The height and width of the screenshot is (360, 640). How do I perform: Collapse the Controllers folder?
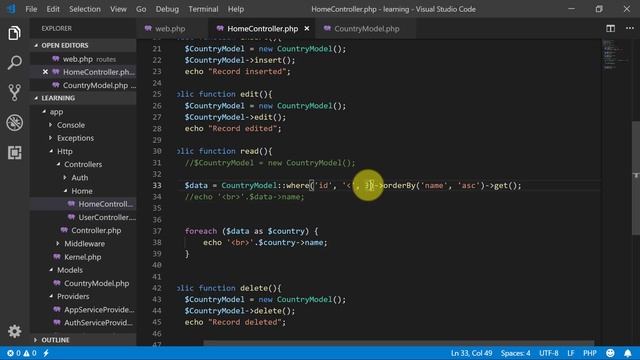83,164
